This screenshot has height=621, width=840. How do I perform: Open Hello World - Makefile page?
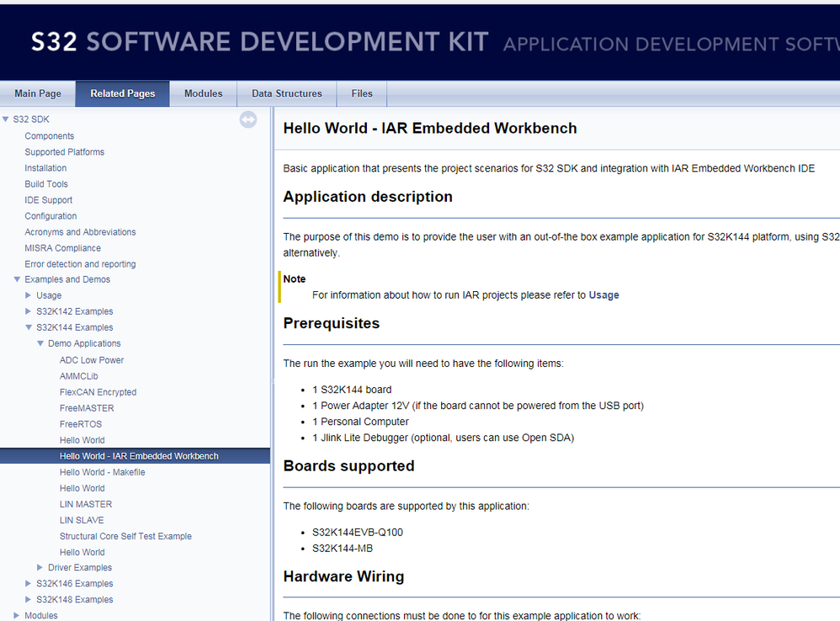coord(102,472)
